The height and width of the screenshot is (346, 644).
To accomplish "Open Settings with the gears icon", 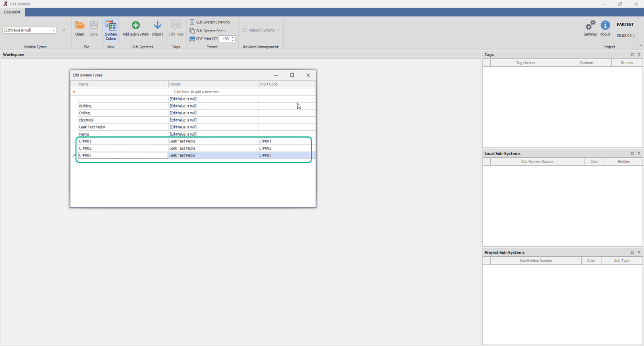I will [590, 26].
